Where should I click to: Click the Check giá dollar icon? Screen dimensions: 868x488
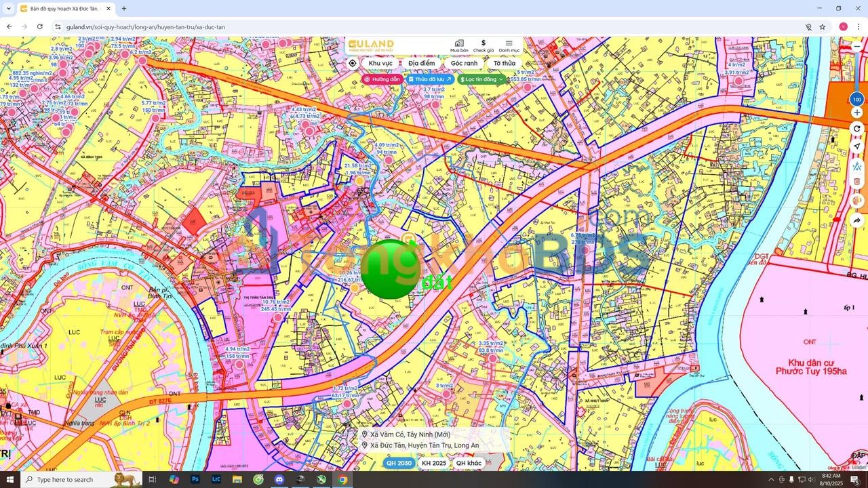pos(484,43)
